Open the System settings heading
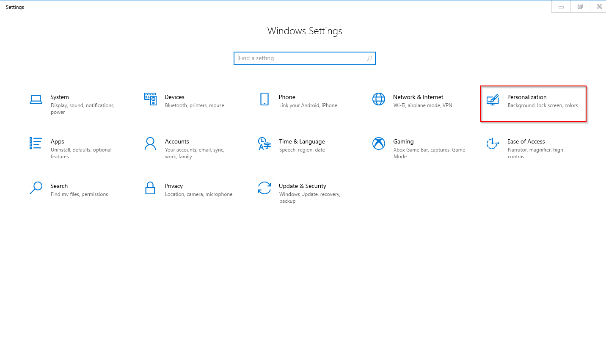Viewport: 606px width, 364px height. 60,97
